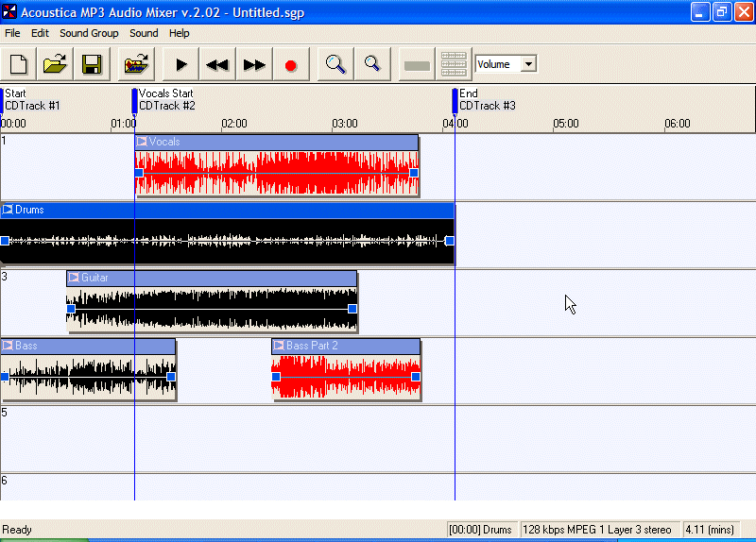Click the Fast Forward button

[254, 64]
